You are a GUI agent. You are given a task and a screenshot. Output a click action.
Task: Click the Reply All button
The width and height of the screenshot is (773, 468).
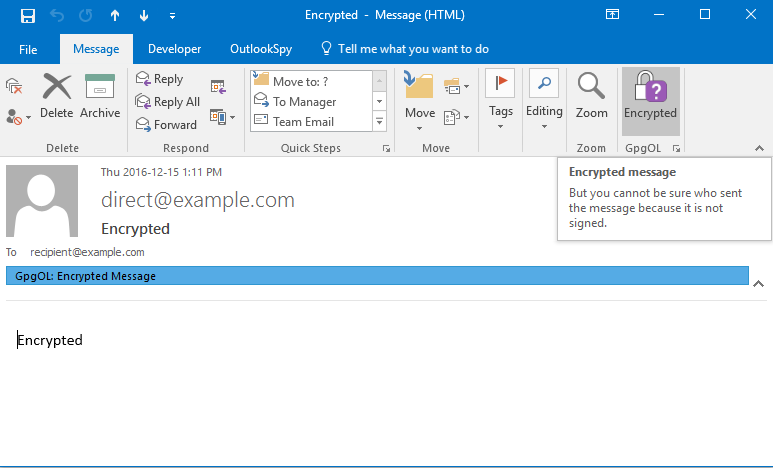[168, 102]
